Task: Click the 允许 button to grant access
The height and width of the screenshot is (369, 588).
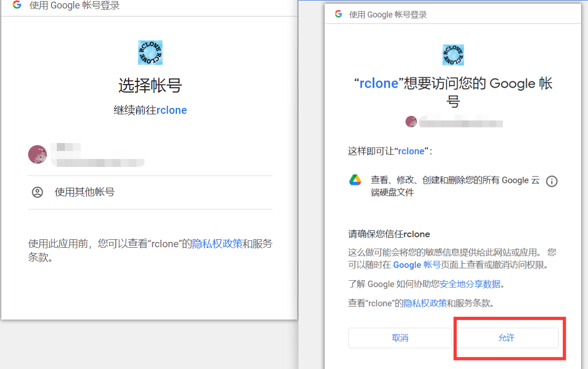Action: coord(506,338)
